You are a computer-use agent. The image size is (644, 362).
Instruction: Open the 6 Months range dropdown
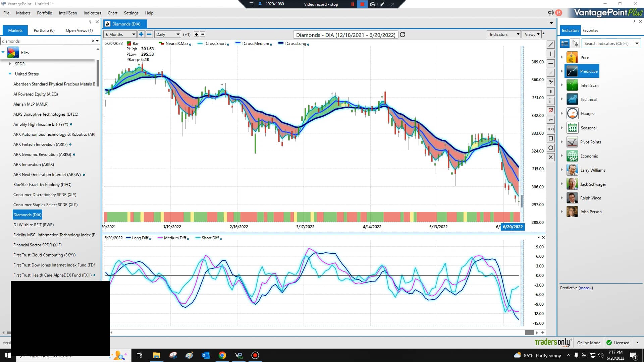pos(120,34)
